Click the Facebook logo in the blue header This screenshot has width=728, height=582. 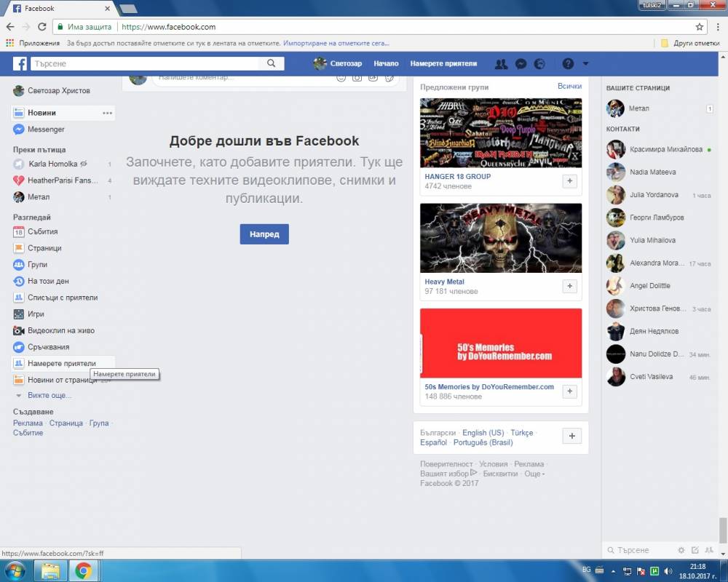(20, 63)
